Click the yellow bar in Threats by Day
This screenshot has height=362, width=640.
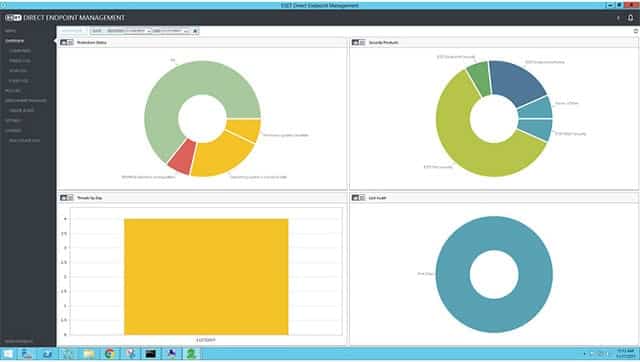206,277
